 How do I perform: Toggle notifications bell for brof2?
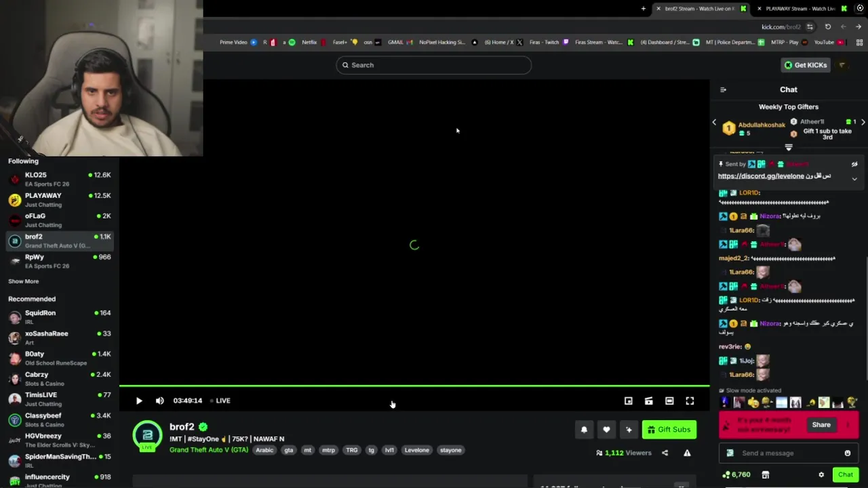(584, 430)
